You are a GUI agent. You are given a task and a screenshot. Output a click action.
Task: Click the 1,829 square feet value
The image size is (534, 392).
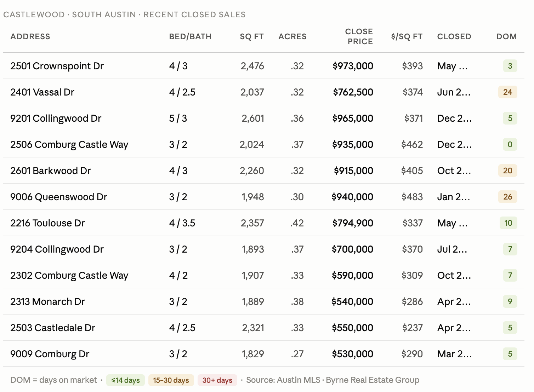click(x=253, y=354)
